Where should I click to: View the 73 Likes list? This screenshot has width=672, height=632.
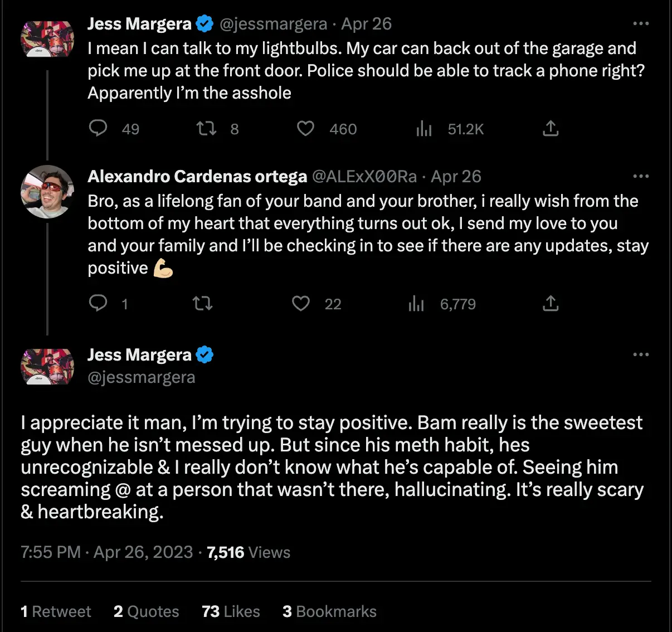(x=230, y=611)
